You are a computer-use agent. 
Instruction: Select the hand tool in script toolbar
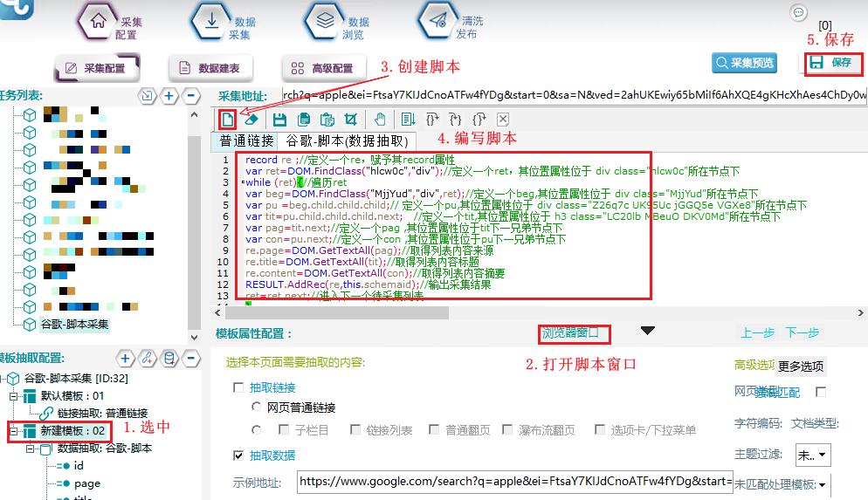coord(380,120)
